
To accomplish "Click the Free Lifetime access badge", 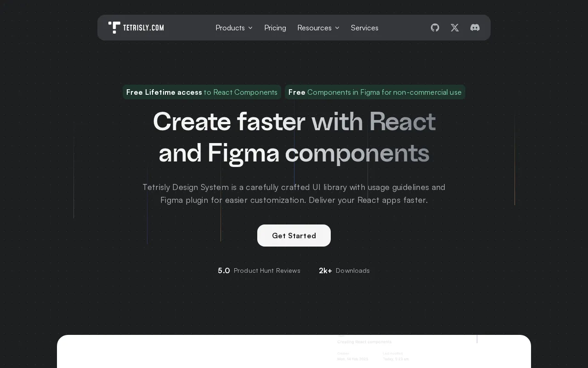I will click(x=202, y=92).
